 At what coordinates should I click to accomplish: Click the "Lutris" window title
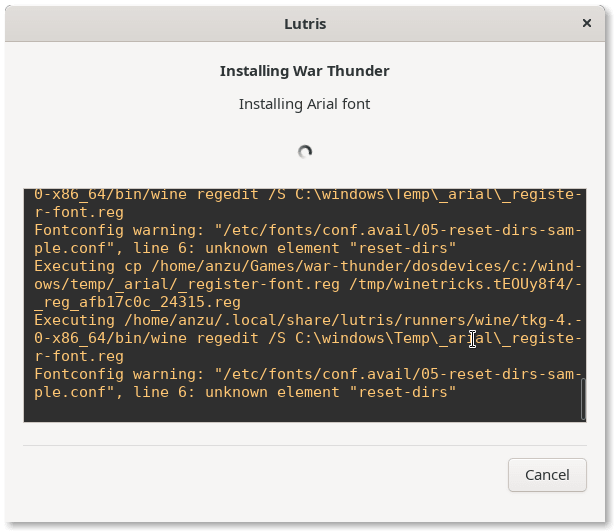coord(305,24)
